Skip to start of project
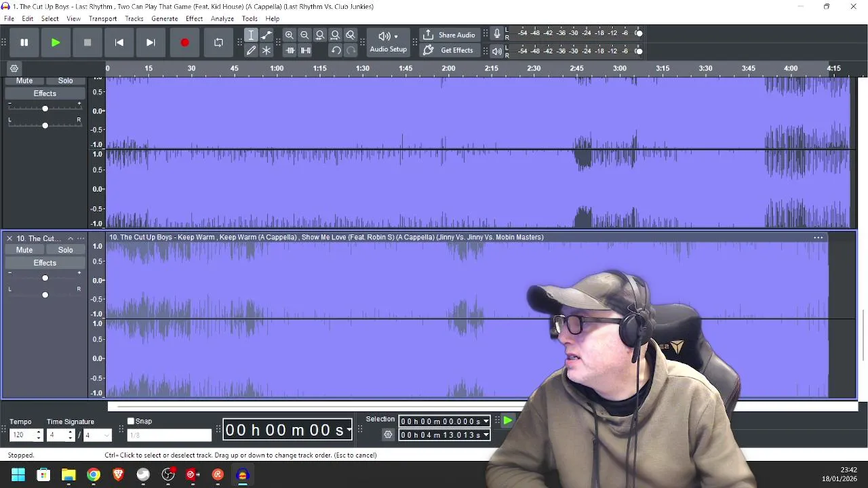The width and height of the screenshot is (868, 488). coord(119,43)
